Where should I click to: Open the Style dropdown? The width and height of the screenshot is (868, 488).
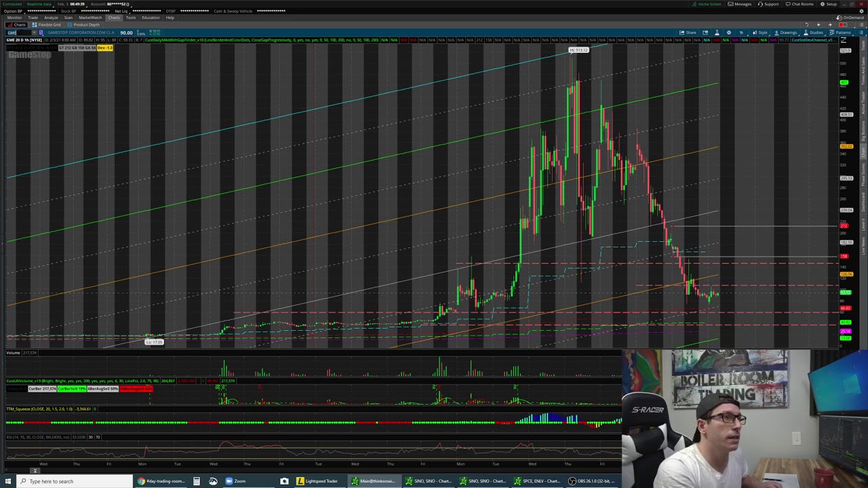[x=759, y=33]
